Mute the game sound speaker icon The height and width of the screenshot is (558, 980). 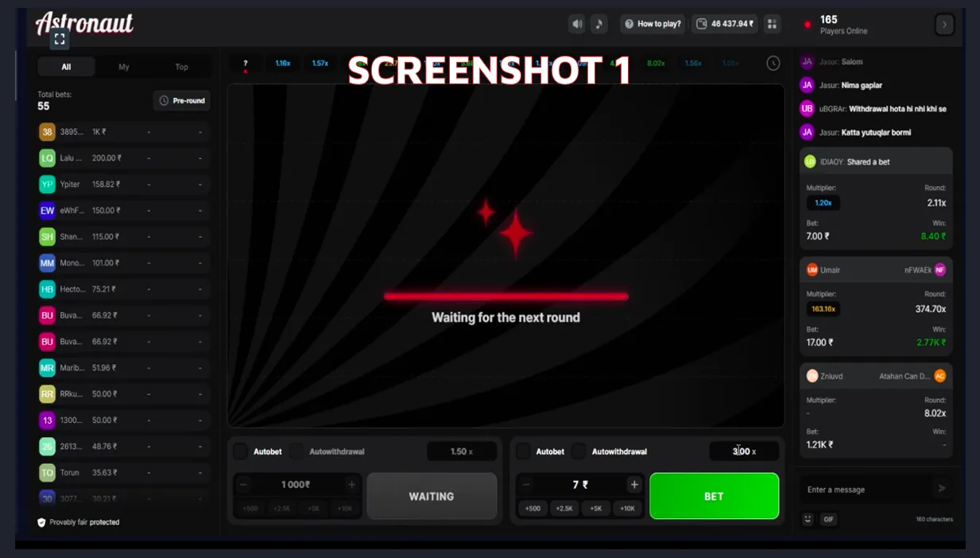pyautogui.click(x=577, y=24)
